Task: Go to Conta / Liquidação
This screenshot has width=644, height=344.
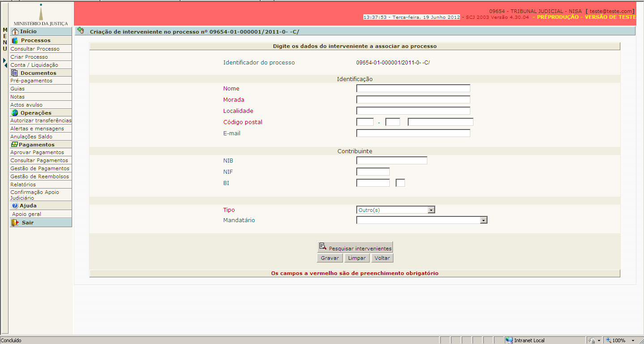Action: 34,65
